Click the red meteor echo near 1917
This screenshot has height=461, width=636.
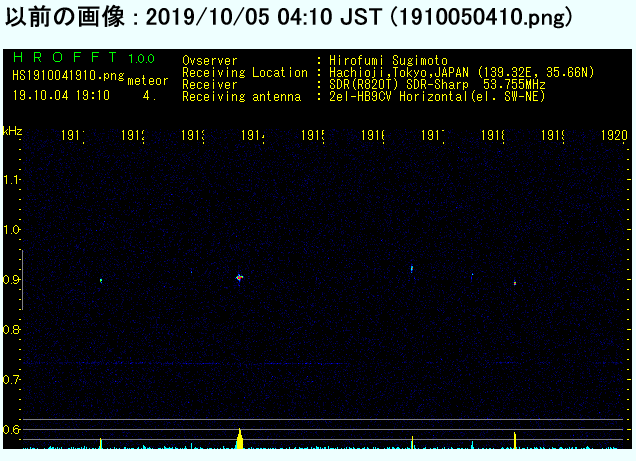coord(412,268)
